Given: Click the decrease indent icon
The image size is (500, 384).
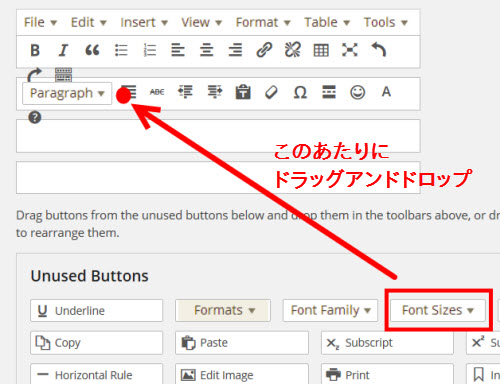Looking at the screenshot, I should [x=185, y=92].
